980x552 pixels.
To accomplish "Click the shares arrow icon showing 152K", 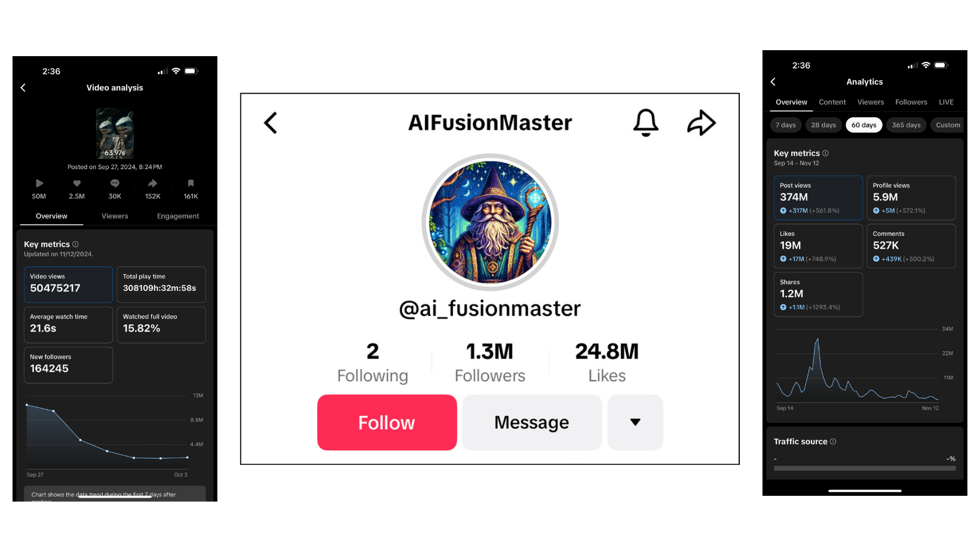I will coord(152,183).
